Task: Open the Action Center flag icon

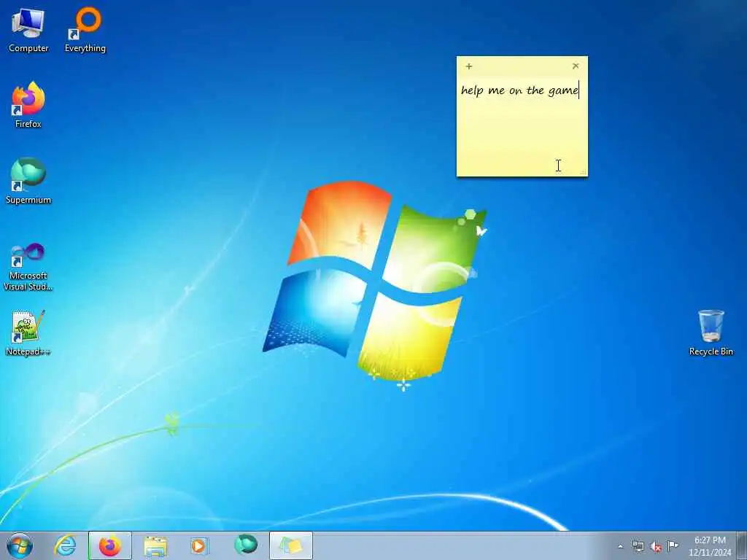Action: [x=673, y=545]
